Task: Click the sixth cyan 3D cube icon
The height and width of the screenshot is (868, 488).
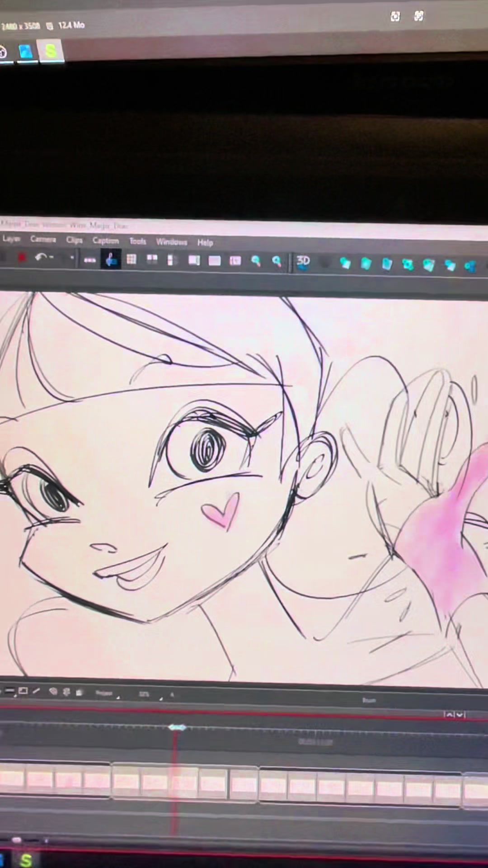Action: [x=450, y=265]
